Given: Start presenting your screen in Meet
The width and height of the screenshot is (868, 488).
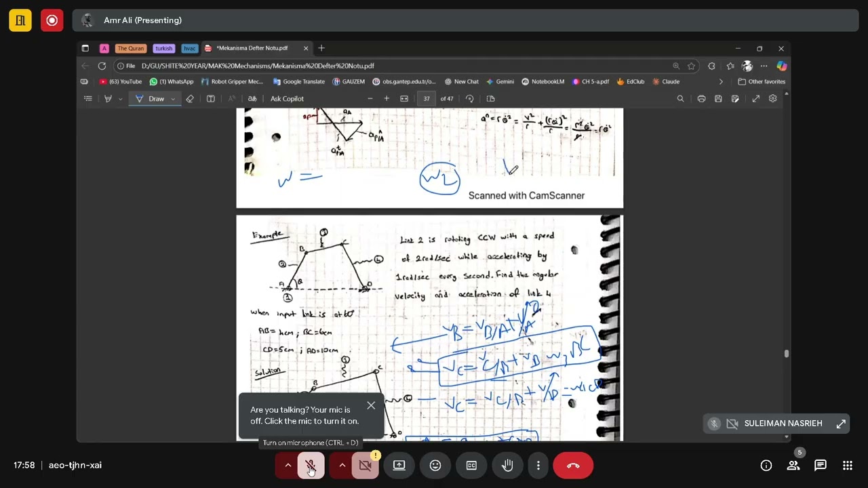Looking at the screenshot, I should pyautogui.click(x=399, y=466).
